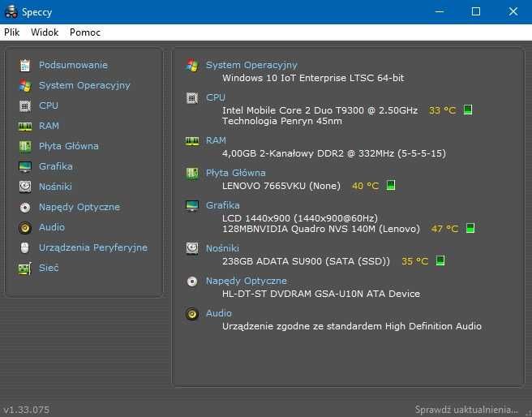Click the speaker icon beside Audio heading
This screenshot has width=532, height=417.
(192, 313)
